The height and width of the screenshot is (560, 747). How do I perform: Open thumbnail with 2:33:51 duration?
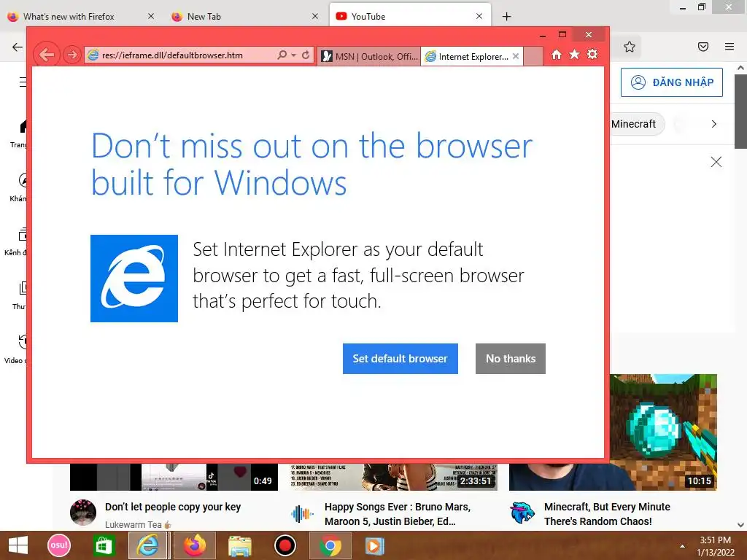pyautogui.click(x=393, y=477)
